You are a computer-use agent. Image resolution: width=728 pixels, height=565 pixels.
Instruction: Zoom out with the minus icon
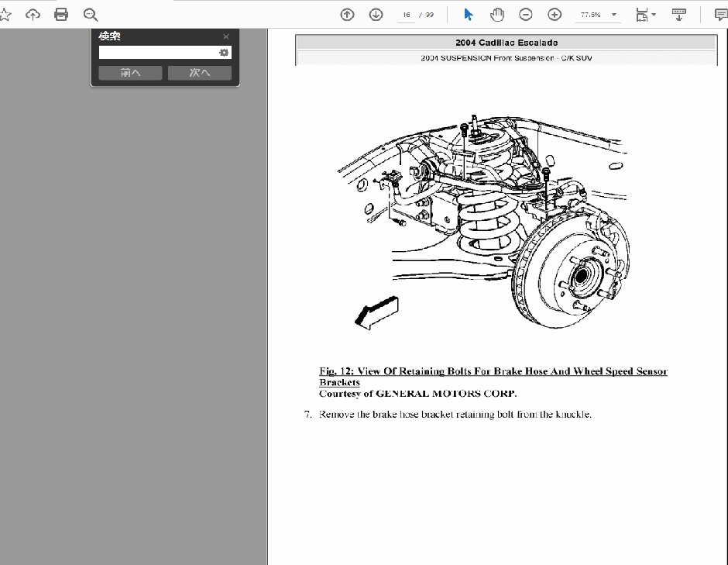(x=526, y=15)
